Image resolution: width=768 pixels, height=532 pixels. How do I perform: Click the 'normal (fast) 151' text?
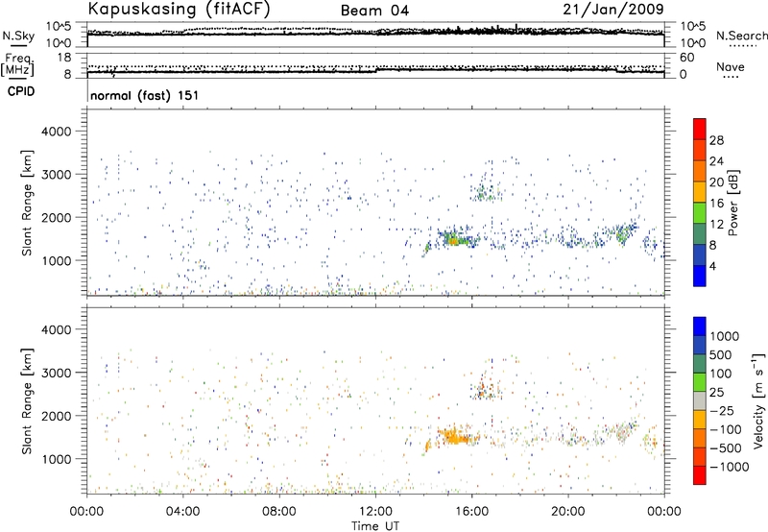[x=145, y=95]
